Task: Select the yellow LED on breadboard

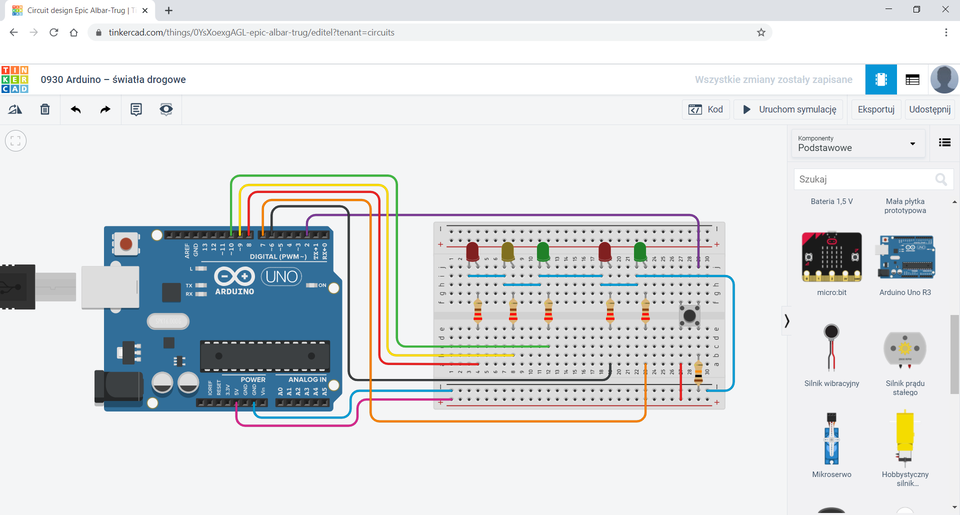Action: (508, 253)
